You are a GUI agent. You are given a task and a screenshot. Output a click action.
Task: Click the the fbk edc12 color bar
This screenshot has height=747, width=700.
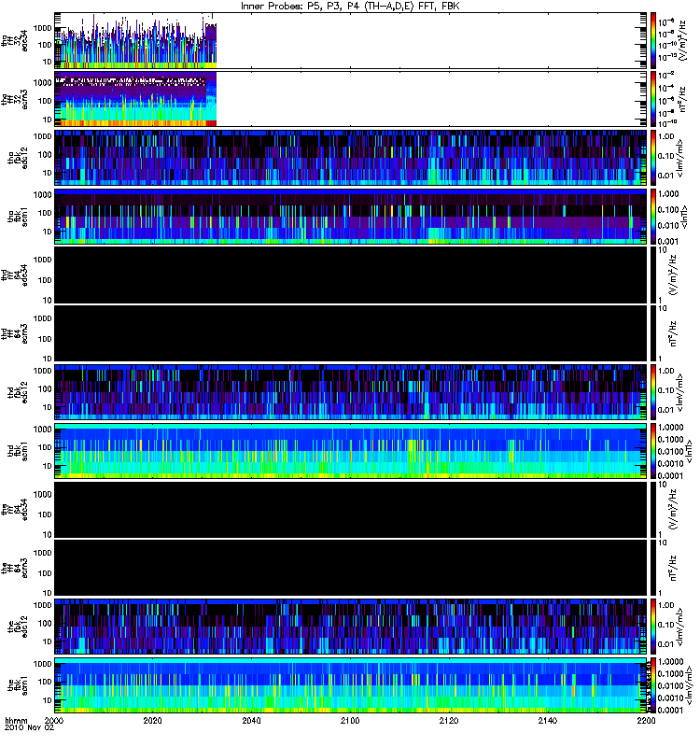[x=653, y=627]
